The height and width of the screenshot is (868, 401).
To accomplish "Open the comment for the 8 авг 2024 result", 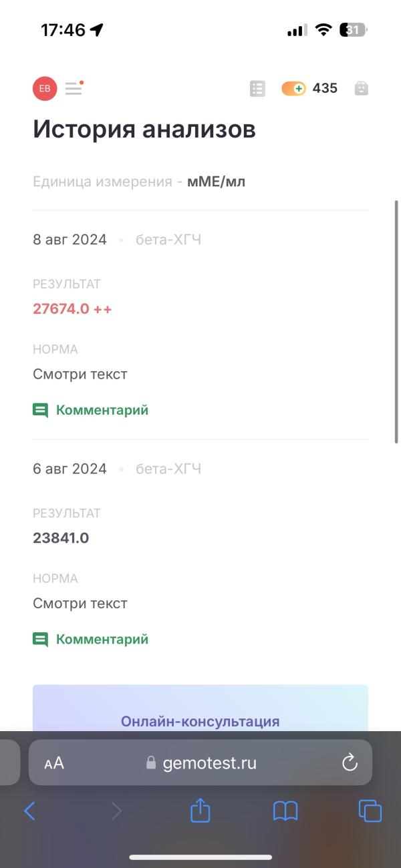I will pyautogui.click(x=91, y=410).
